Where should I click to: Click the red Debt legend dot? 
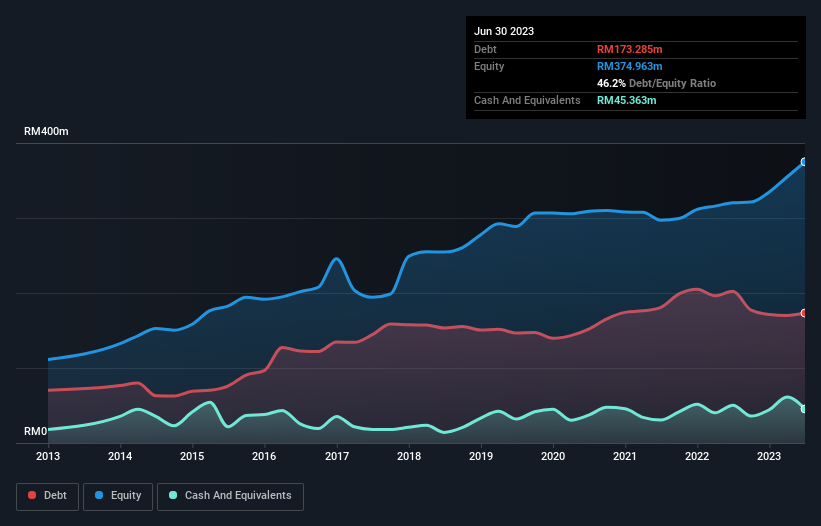tap(32, 495)
